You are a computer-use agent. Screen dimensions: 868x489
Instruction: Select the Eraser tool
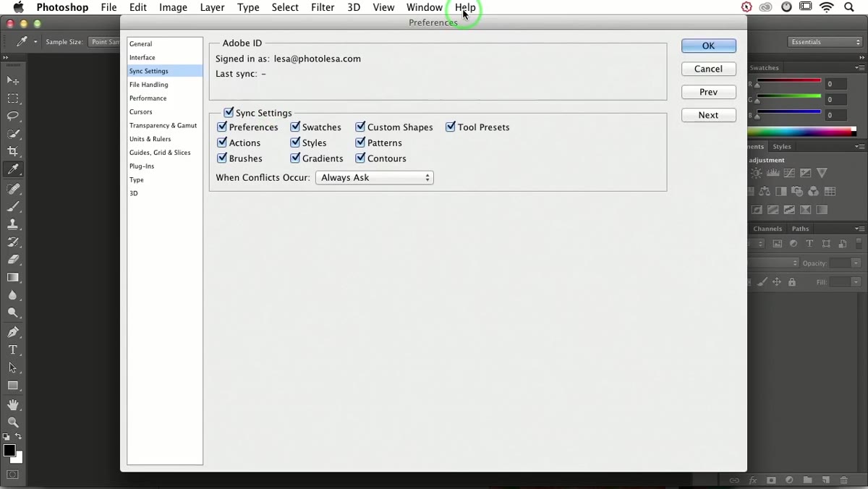[x=13, y=260]
